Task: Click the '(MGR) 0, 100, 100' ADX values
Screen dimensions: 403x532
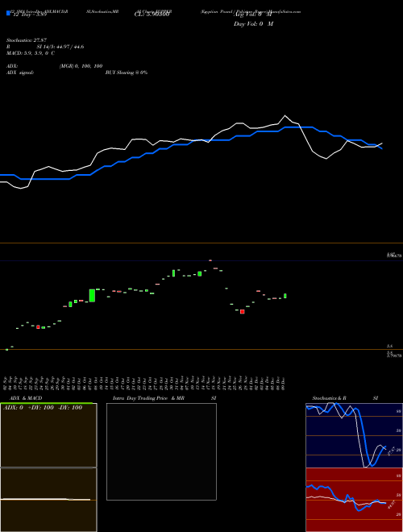Action: click(x=81, y=66)
